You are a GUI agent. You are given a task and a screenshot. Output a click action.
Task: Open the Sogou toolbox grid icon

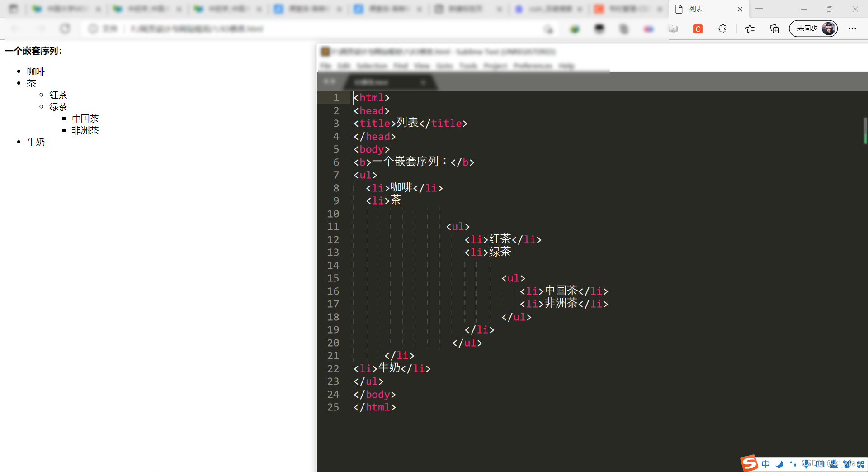click(860, 464)
